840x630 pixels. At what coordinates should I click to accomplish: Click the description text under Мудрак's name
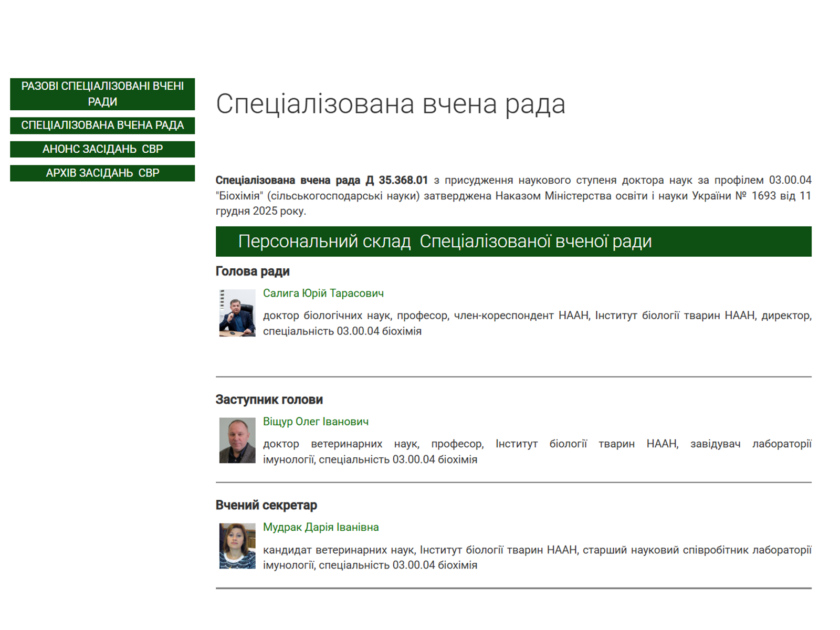tap(537, 558)
